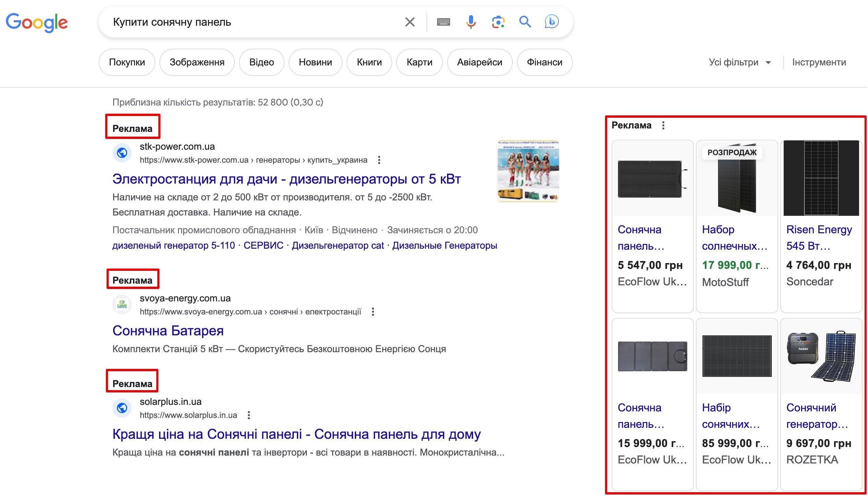Open the on-screen keyboard icon
868x496 pixels.
click(x=443, y=22)
